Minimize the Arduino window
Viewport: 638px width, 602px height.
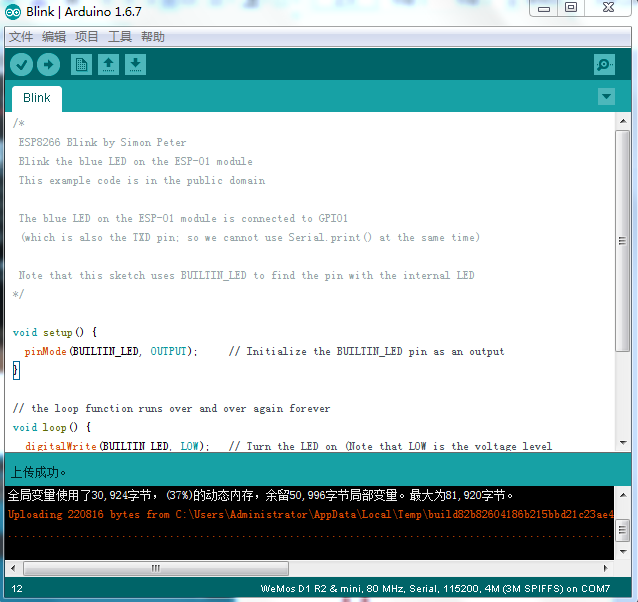coord(544,8)
